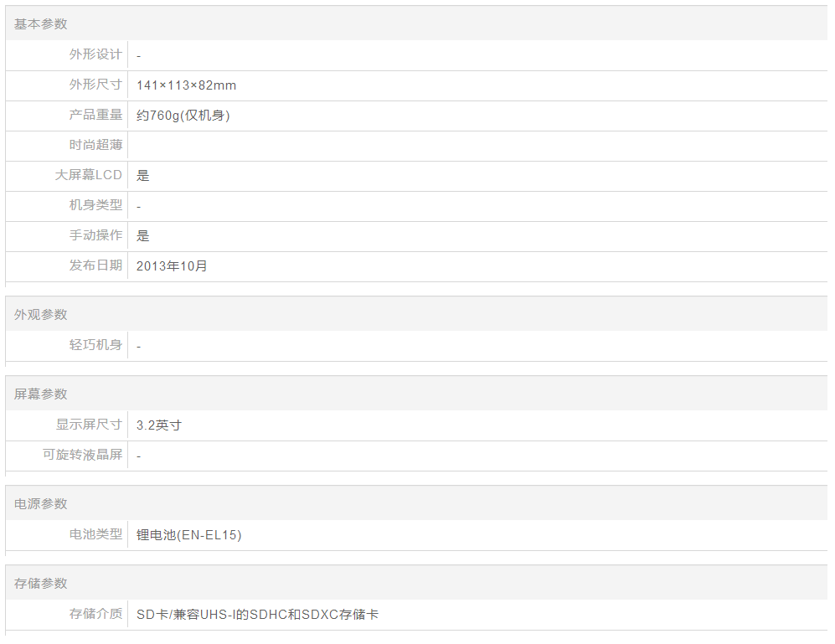Select the 产品重量 label
835x644 pixels.
[x=95, y=115]
